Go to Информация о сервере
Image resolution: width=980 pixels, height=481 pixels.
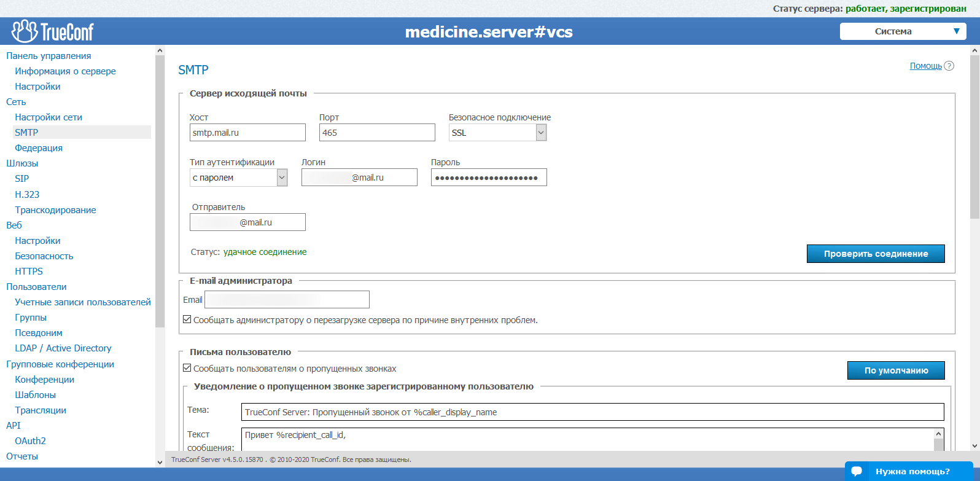[x=65, y=71]
